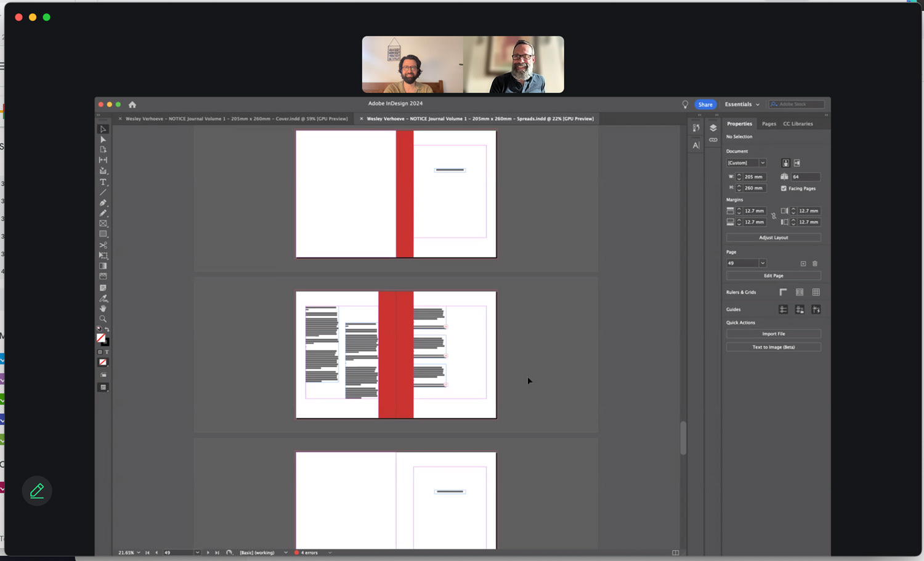Click the Text to Image (Beta) button
924x561 pixels.
click(x=774, y=347)
